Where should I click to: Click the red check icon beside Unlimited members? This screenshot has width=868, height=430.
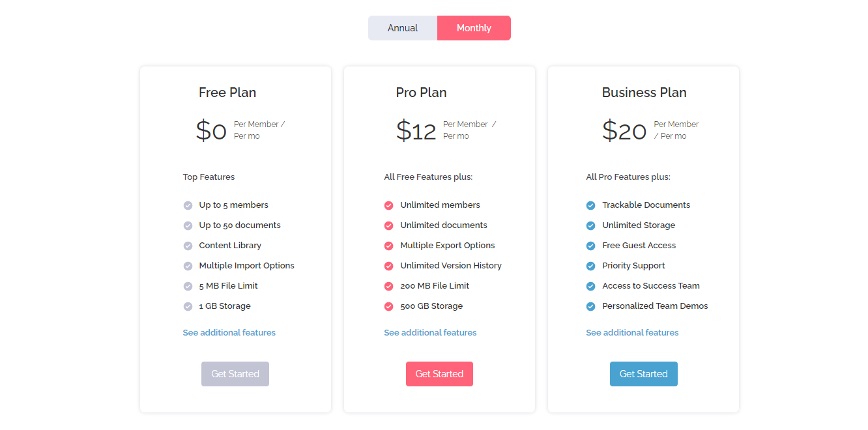click(389, 205)
